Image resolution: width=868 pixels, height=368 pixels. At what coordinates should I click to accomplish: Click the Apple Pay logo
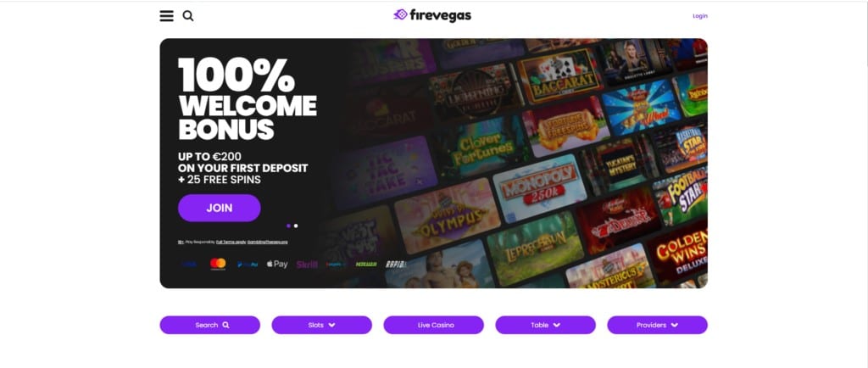click(277, 264)
